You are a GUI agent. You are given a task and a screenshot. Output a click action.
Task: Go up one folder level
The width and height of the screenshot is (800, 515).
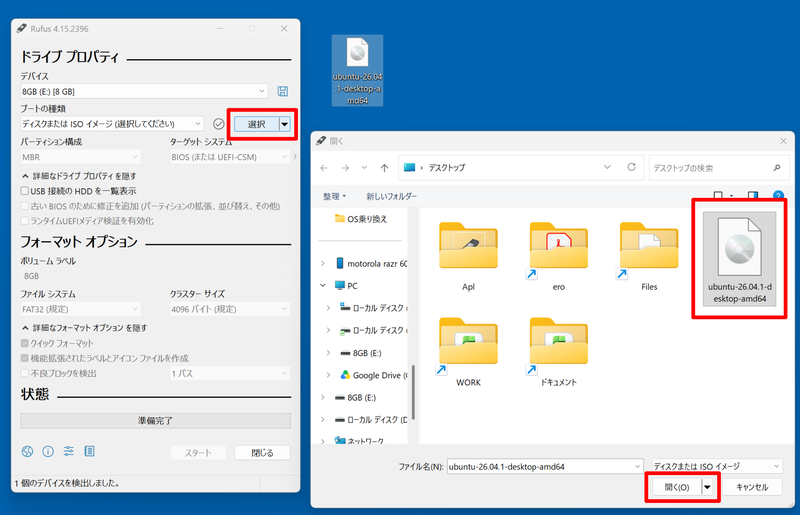tap(384, 167)
